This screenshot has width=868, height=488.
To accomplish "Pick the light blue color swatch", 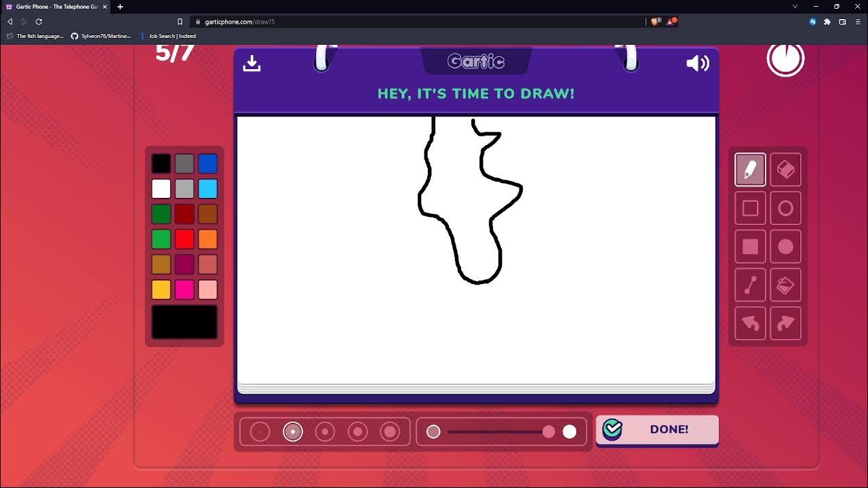I will tap(208, 188).
